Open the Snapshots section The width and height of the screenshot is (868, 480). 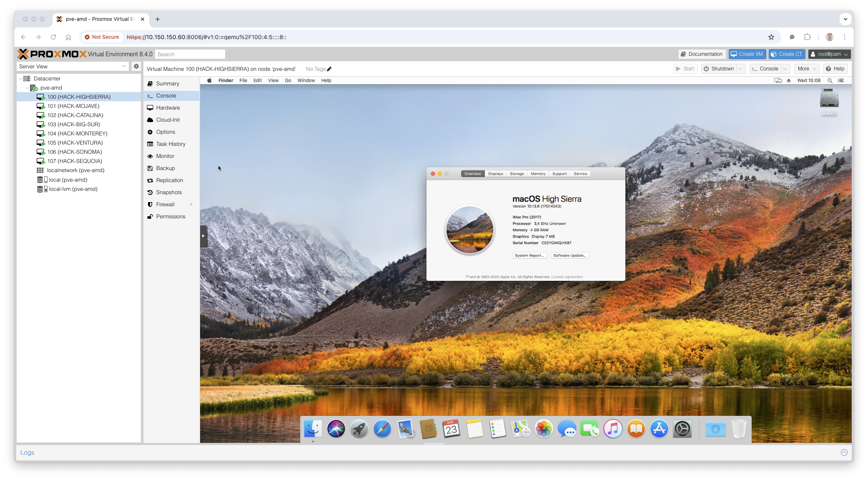tap(168, 192)
